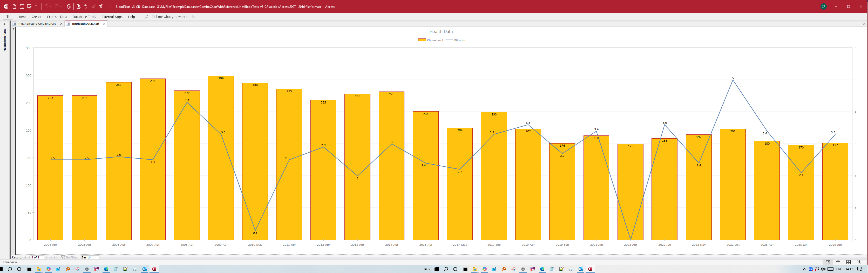Click the 2022-Oct axis label
Screen dimensions: 868x273
coord(733,245)
